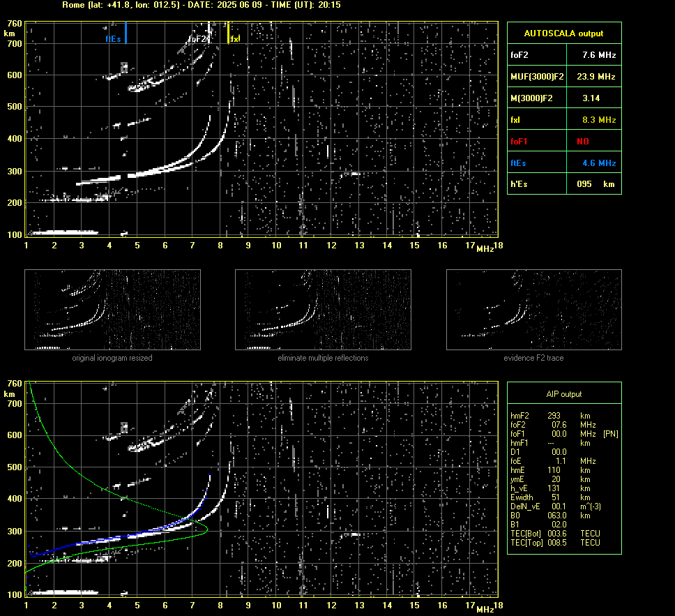Click the DelN_vE 00.1 row

(556, 506)
